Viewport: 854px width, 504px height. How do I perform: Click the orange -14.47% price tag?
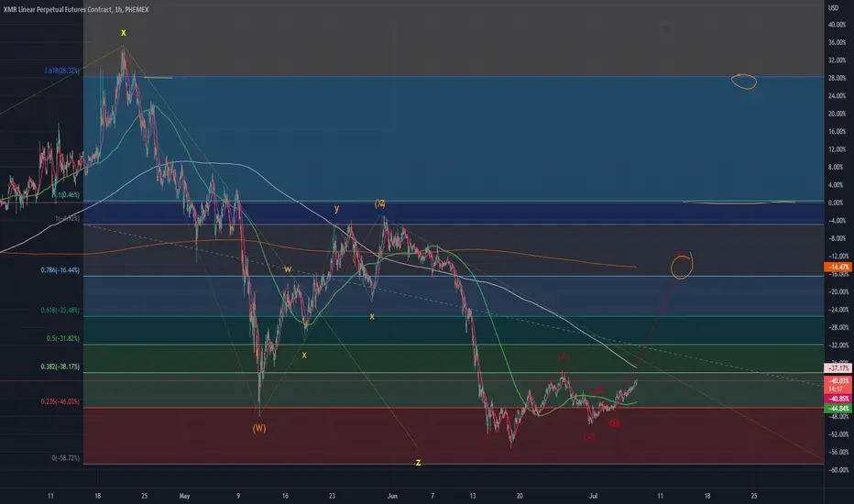click(x=838, y=267)
